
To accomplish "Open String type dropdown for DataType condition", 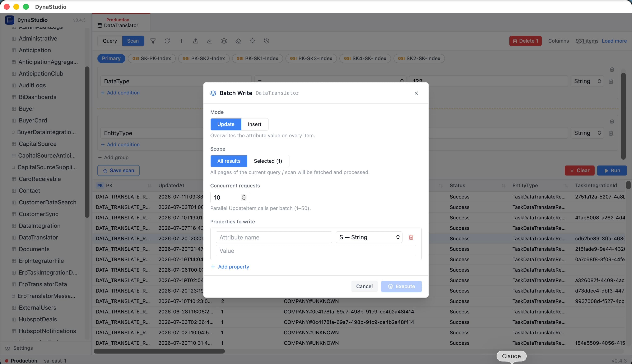I will coord(587,81).
